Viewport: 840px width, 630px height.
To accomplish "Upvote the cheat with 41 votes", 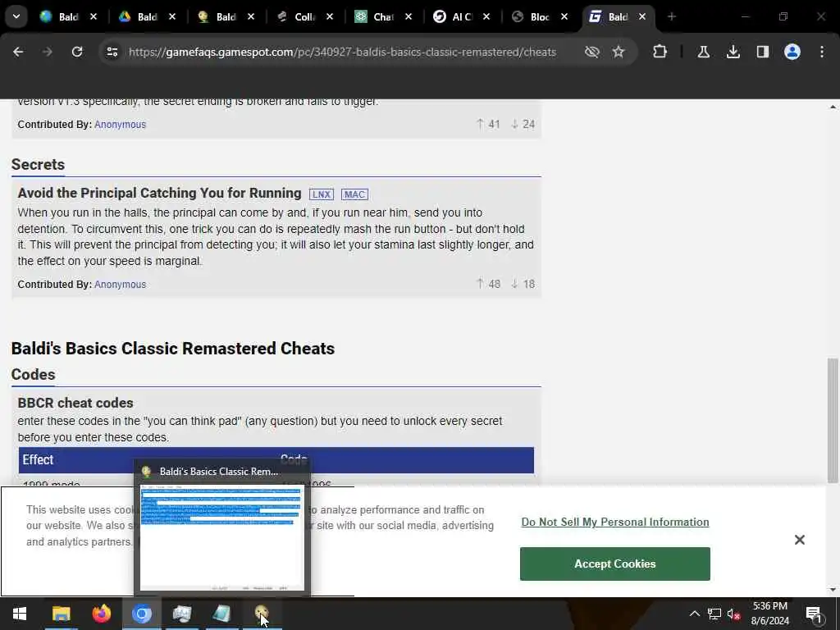I will (487, 125).
